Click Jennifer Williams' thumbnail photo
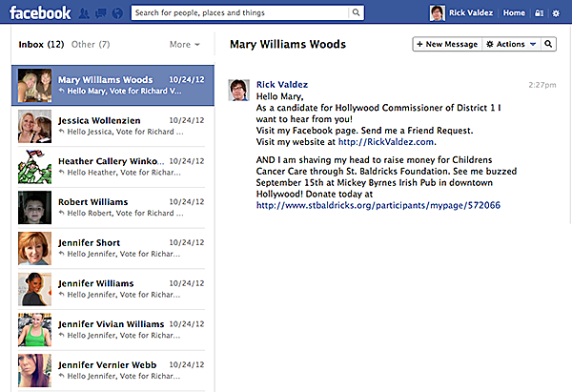Viewport: 572px width, 392px height. pos(34,289)
